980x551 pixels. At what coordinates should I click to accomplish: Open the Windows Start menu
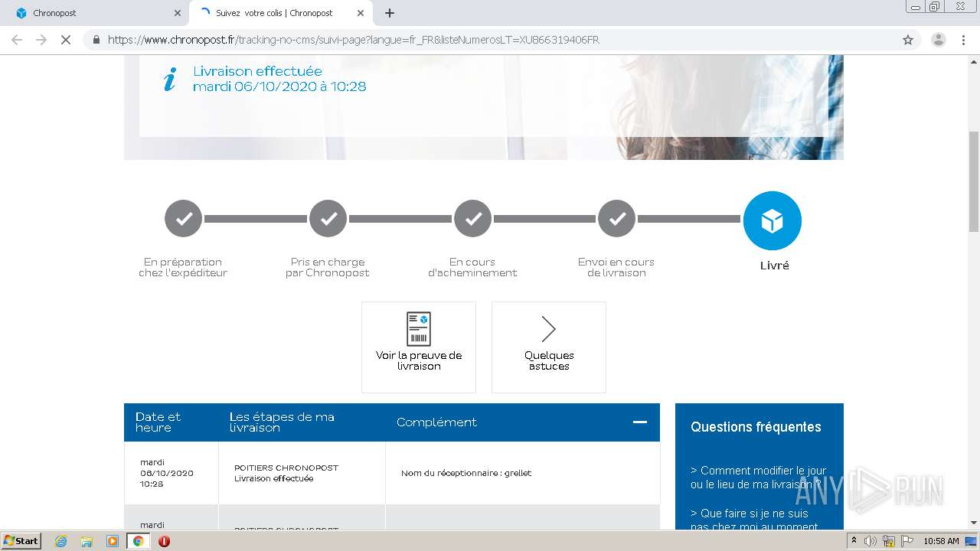coord(21,540)
